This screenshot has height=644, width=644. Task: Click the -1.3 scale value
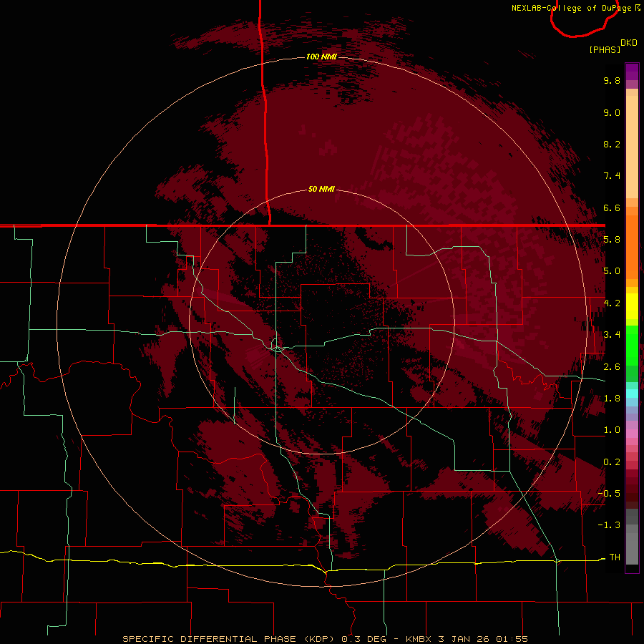tap(609, 525)
